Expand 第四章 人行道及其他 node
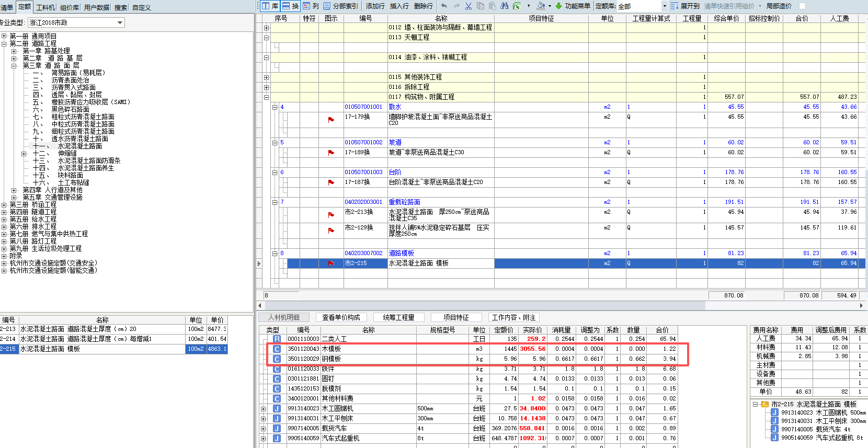This screenshot has height=448, width=868. point(14,190)
